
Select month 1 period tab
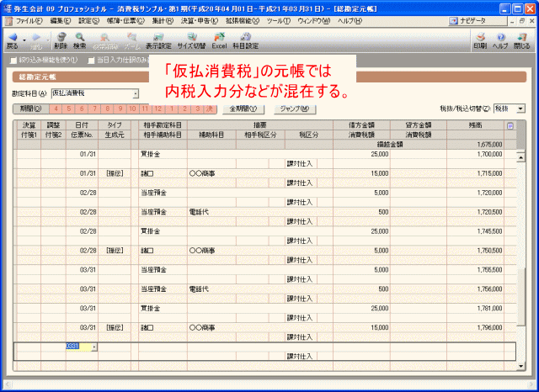click(171, 109)
